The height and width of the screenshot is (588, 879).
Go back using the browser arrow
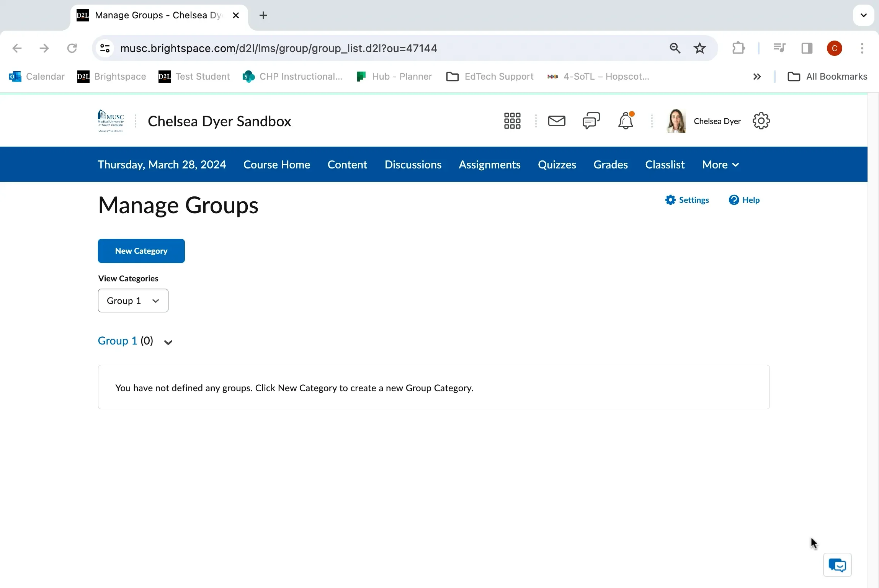click(16, 48)
